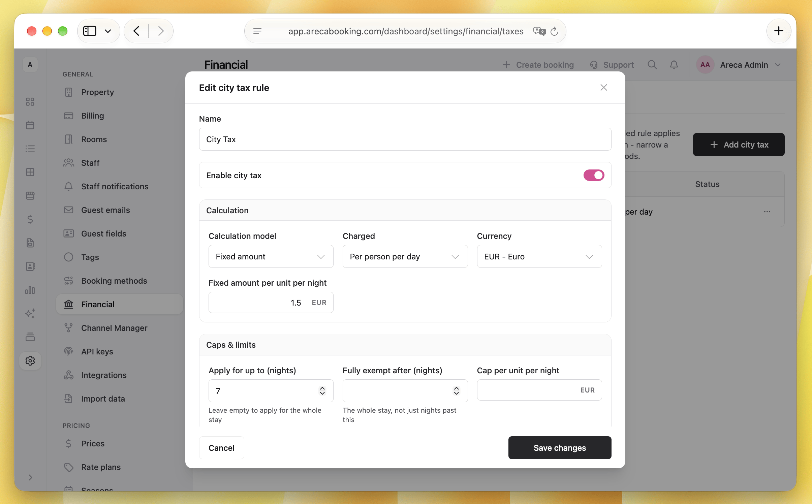Image resolution: width=812 pixels, height=504 pixels.
Task: Click the Fixed amount per unit per night field
Action: click(271, 303)
